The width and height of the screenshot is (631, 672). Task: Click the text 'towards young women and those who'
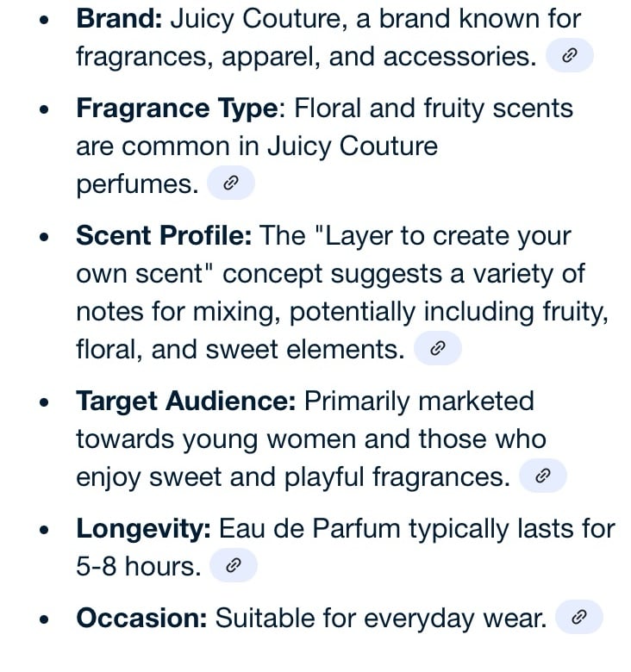click(311, 439)
